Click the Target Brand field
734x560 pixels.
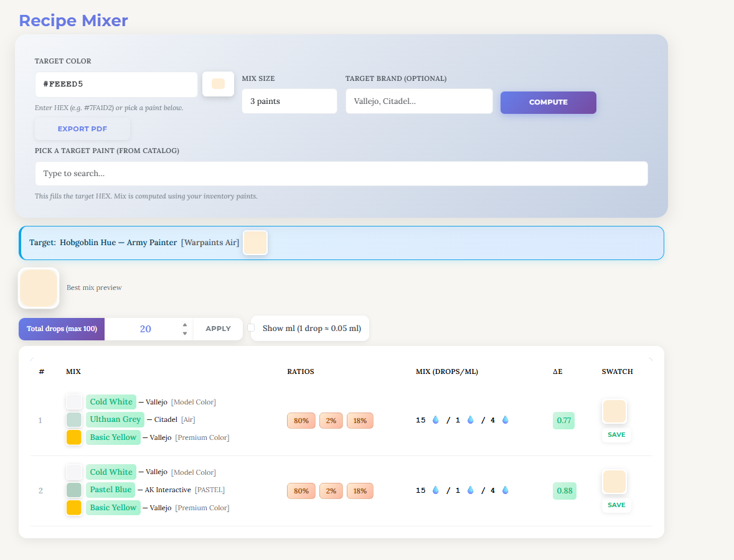pos(418,100)
